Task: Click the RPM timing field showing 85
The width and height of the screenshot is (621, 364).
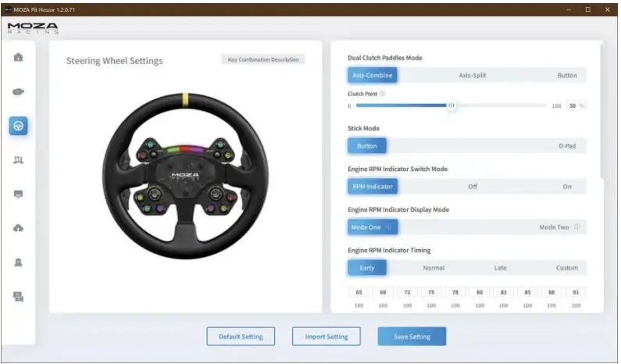Action: (527, 292)
